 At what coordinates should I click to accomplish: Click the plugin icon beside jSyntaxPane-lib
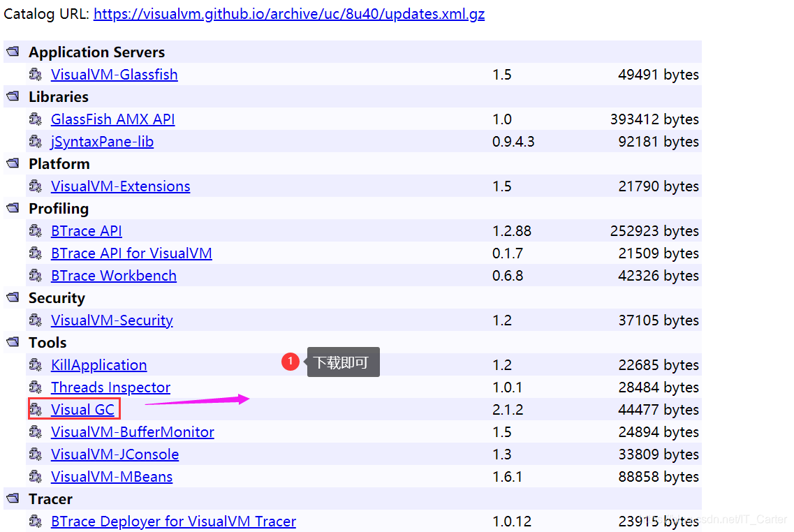(36, 141)
